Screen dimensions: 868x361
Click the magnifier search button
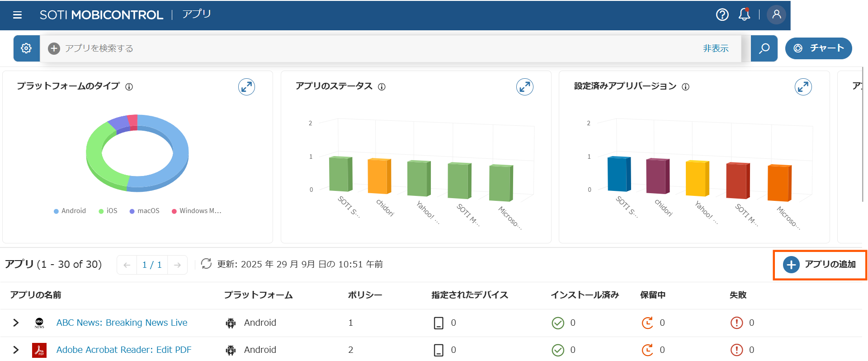click(764, 48)
